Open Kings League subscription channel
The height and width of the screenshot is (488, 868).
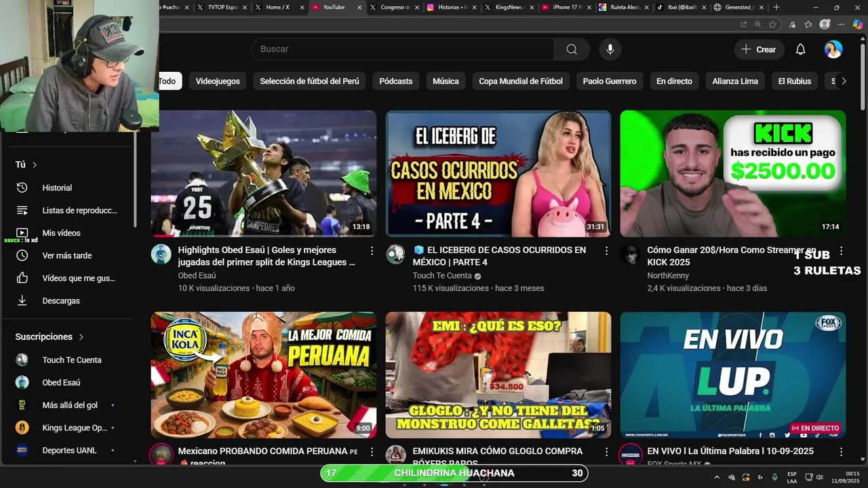[68, 428]
